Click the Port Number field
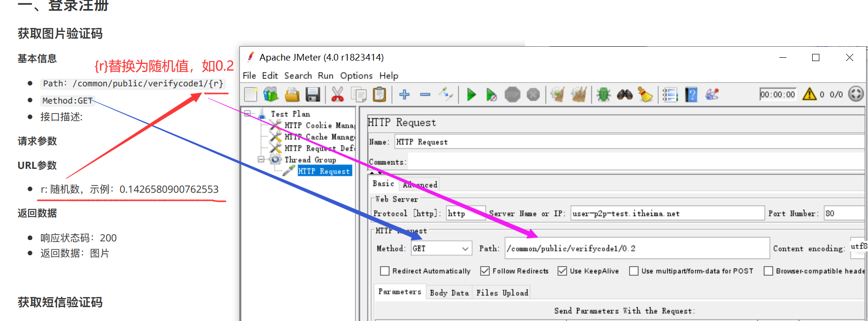Viewport: 868px width, 321px height. tap(843, 213)
